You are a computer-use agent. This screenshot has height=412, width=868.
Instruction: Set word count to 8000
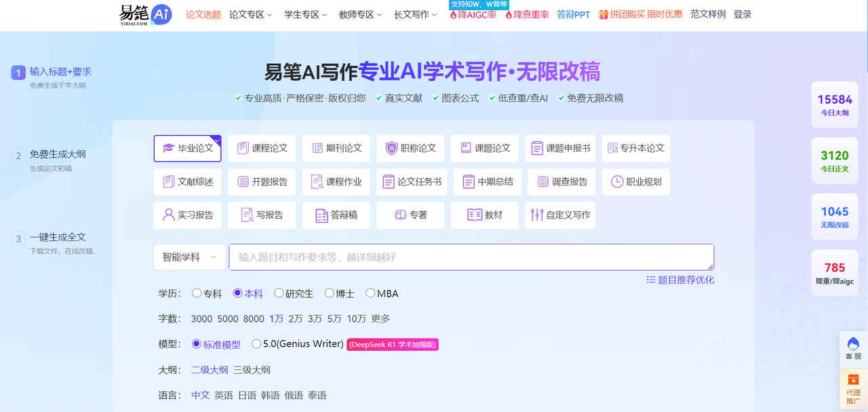coord(254,319)
